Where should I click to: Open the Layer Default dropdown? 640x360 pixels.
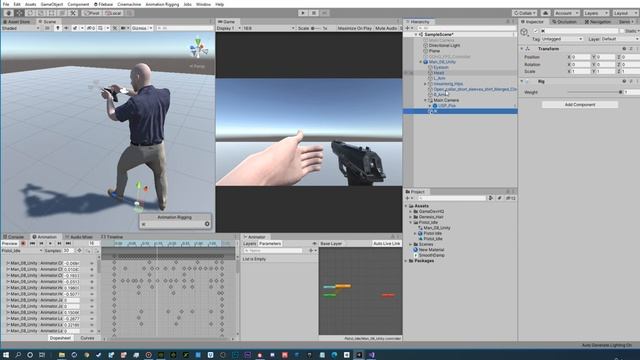coord(620,39)
